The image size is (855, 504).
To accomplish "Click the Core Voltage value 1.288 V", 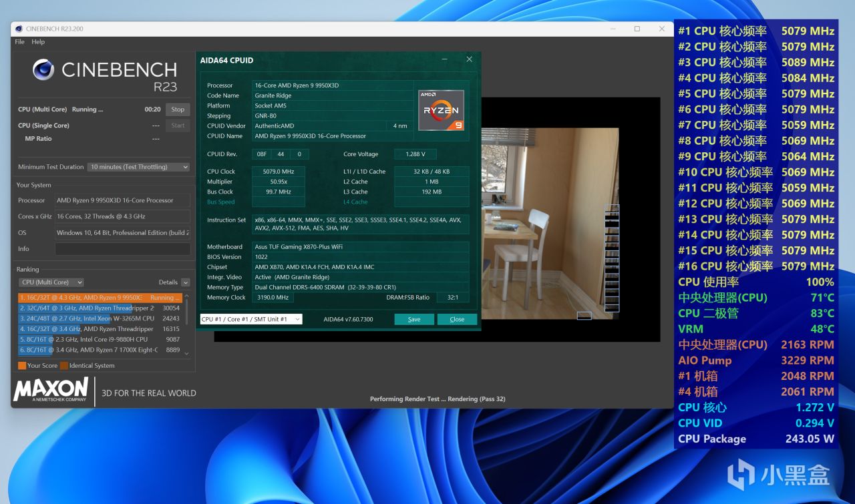I will (415, 154).
